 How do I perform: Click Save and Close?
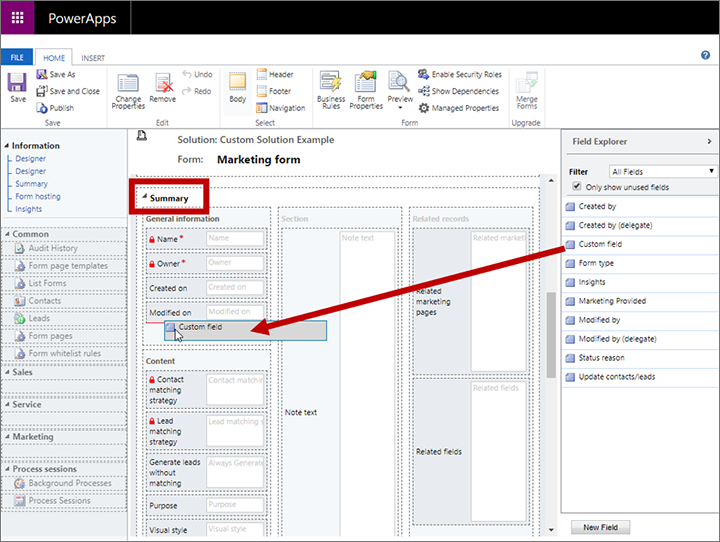point(68,91)
